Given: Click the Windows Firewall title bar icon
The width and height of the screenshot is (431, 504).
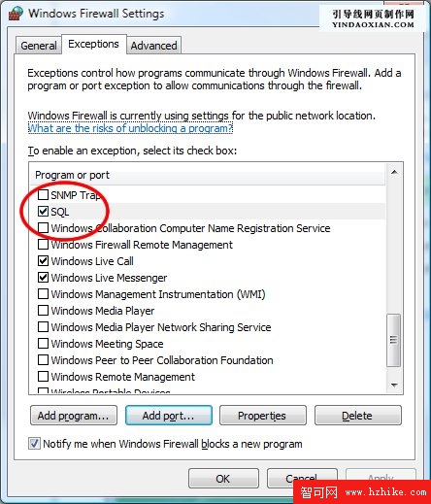Looking at the screenshot, I should click(x=16, y=13).
